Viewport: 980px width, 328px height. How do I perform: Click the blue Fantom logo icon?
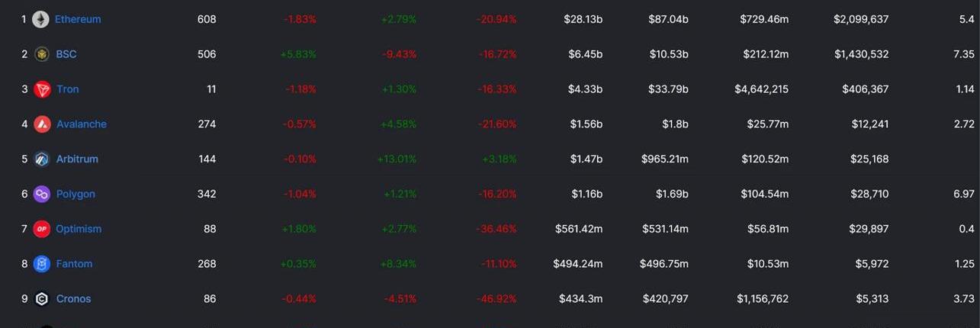point(42,264)
